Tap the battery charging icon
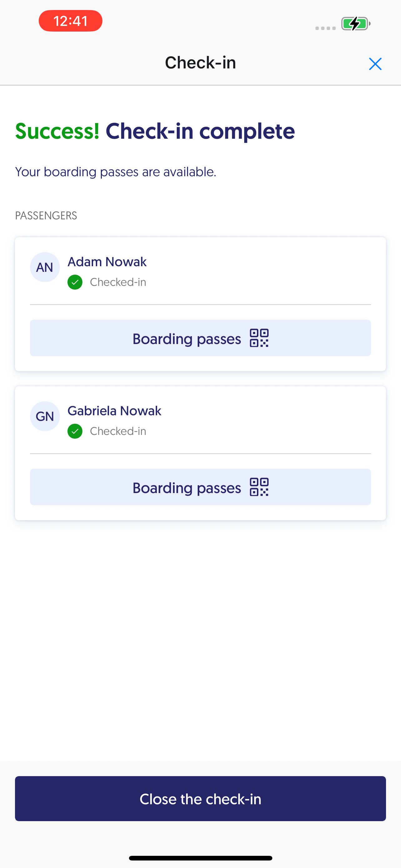Screen dimensions: 401x868 click(x=355, y=23)
